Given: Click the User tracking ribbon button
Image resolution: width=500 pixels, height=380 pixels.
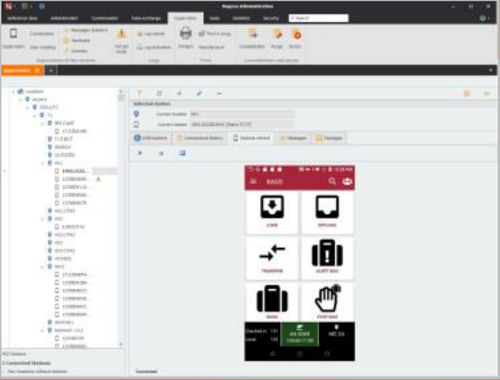Looking at the screenshot, I should click(43, 47).
